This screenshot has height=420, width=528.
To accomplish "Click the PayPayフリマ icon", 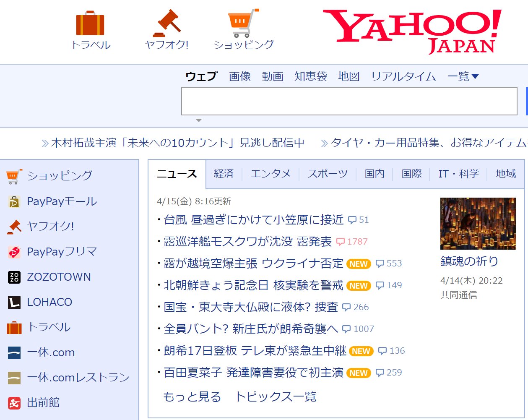I will (x=14, y=252).
